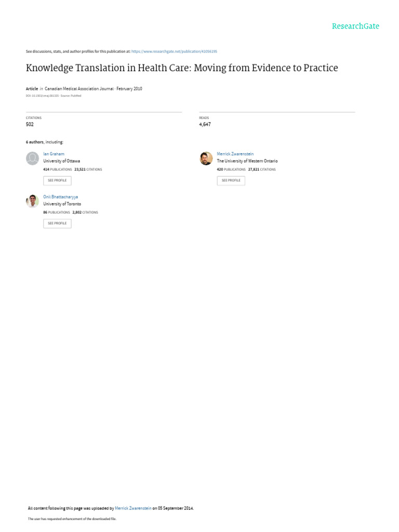Image resolution: width=399 pixels, height=532 pixels.
Task: Click the ResearchGate logo
Action: tap(355, 26)
